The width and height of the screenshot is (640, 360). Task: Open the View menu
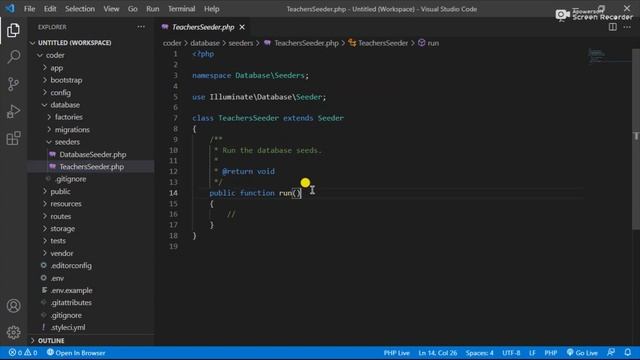tap(111, 9)
